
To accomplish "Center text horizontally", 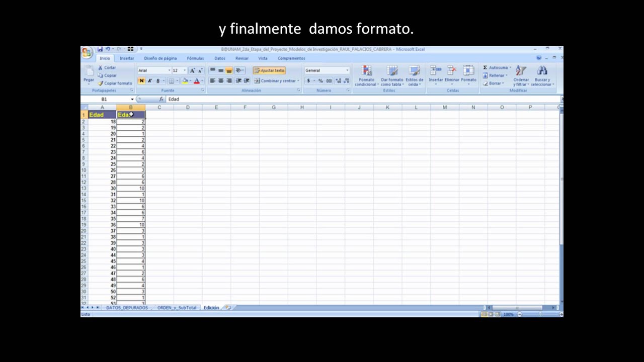I will (x=220, y=81).
